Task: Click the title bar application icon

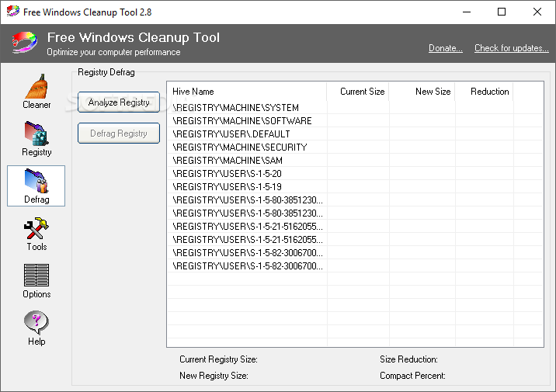Action: (12, 12)
